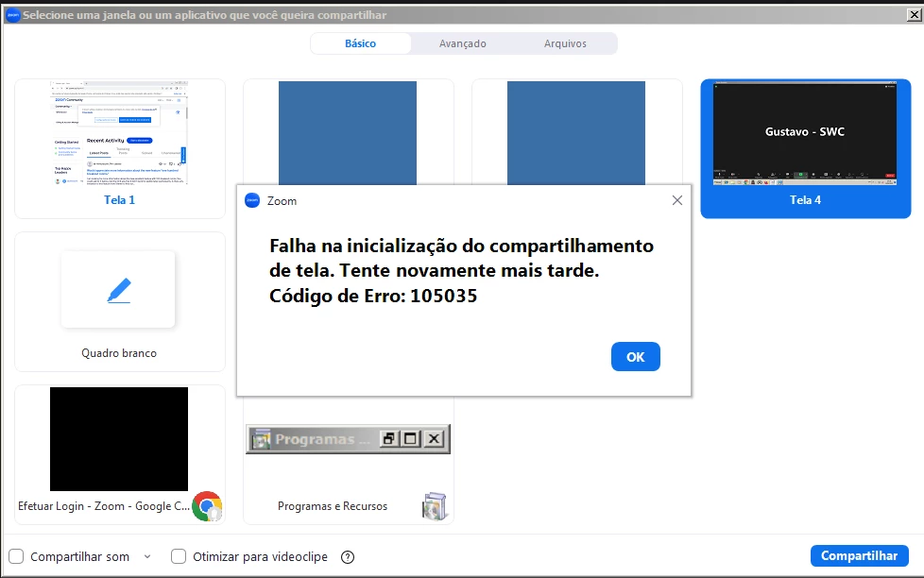Select the Tela 1 screen thumbnail
Viewport: 924px width, 578px height.
[x=120, y=148]
